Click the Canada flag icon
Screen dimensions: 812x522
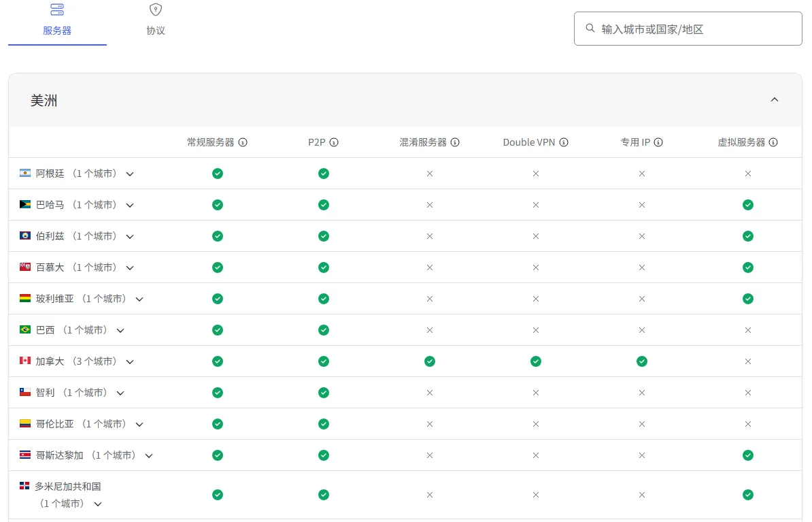(25, 361)
